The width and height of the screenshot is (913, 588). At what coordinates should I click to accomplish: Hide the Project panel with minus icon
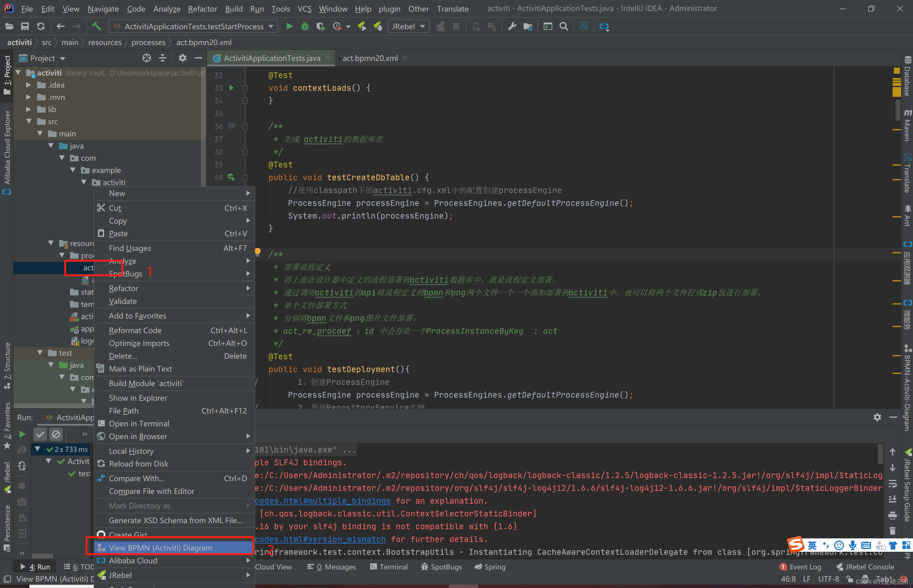(198, 58)
